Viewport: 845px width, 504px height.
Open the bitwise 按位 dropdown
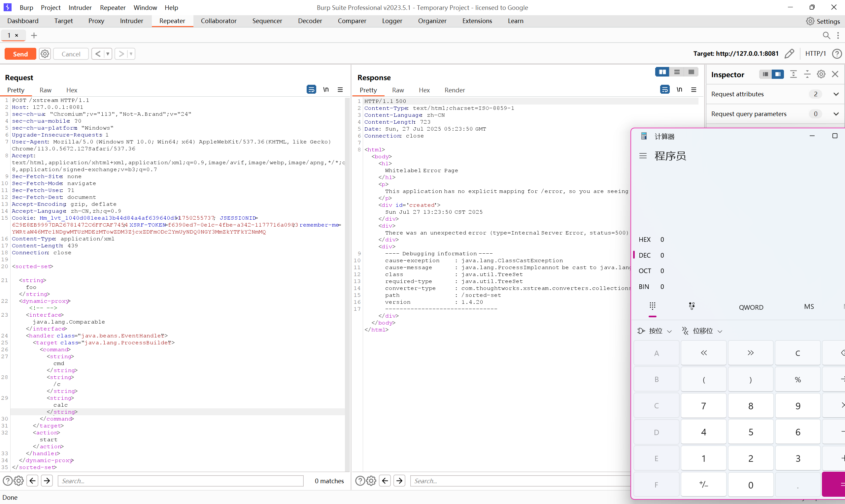click(x=655, y=331)
